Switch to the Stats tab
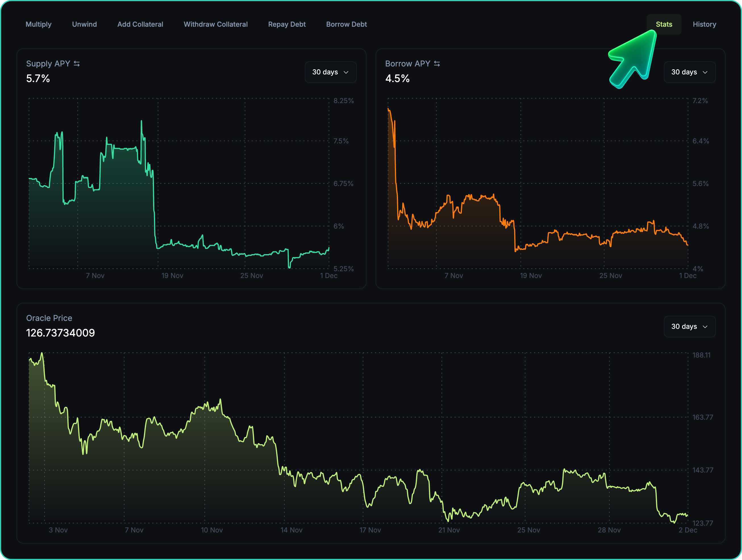The image size is (742, 560). click(664, 24)
